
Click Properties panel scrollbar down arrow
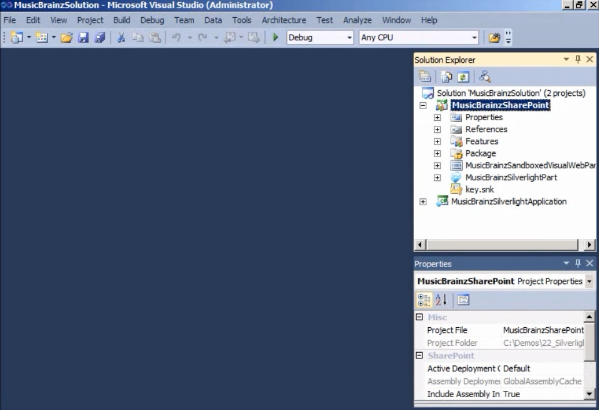coord(589,394)
